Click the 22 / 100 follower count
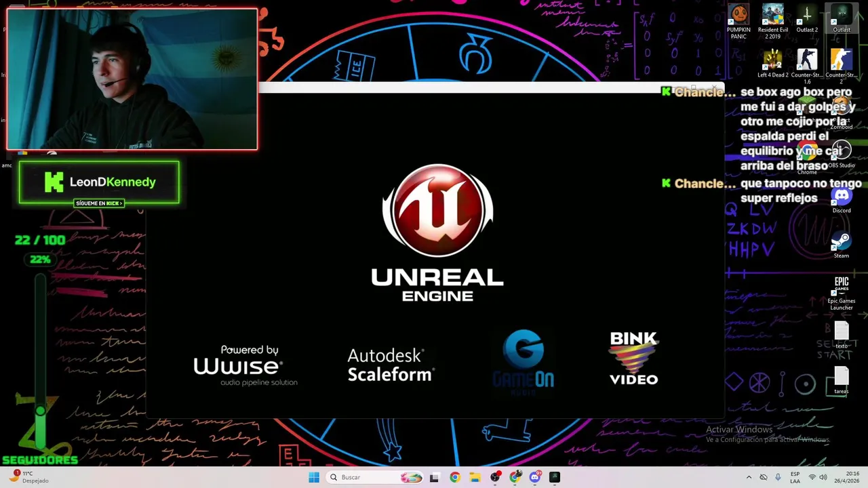Viewport: 868px width, 488px height. coord(40,240)
